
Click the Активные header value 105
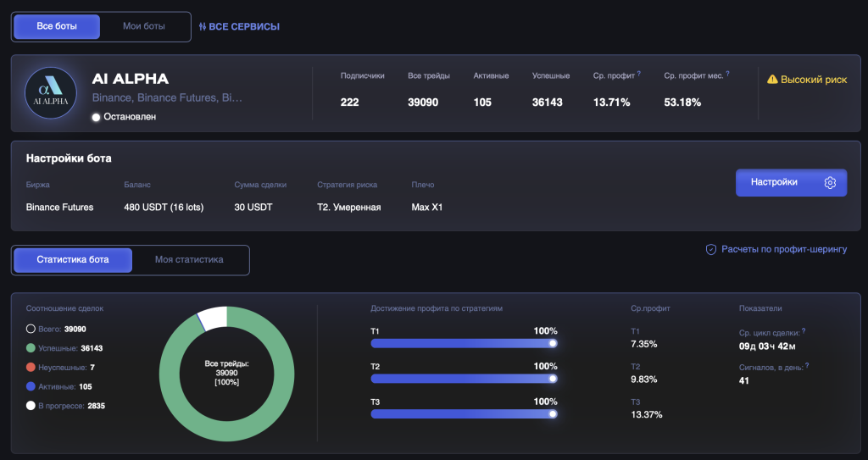click(482, 103)
